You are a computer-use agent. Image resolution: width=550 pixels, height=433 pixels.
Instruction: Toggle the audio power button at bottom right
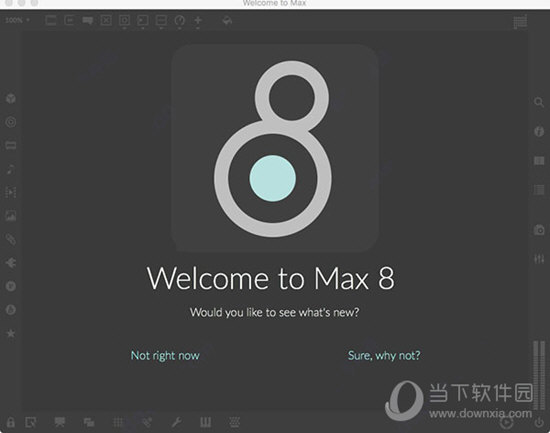click(x=539, y=422)
